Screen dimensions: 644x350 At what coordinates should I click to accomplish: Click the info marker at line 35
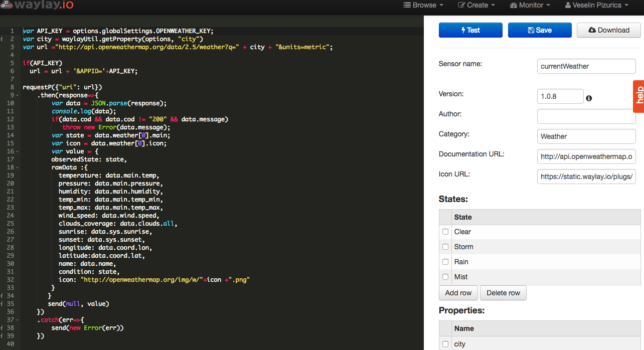(2, 304)
